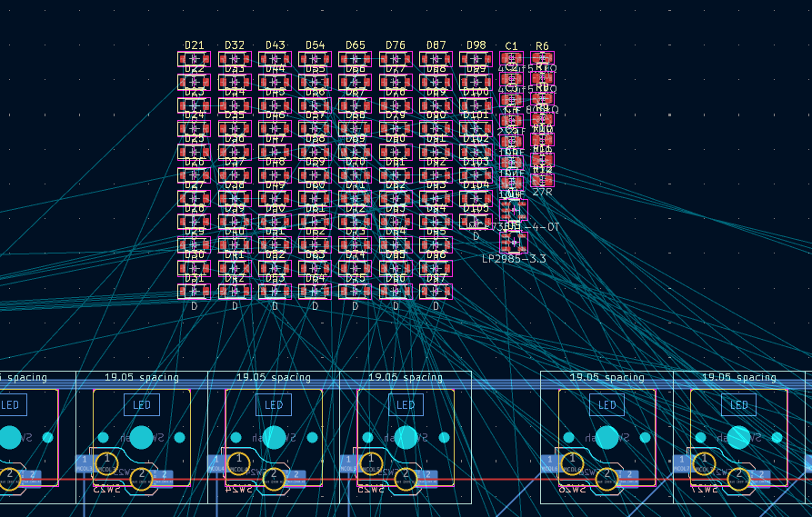Click the C1 capacitor footprint
The height and width of the screenshot is (517, 812).
pyautogui.click(x=511, y=59)
